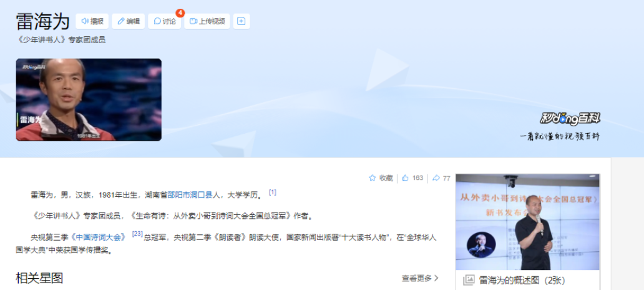This screenshot has height=290, width=644.
Task: Open reference citation [1]
Action: point(273,192)
